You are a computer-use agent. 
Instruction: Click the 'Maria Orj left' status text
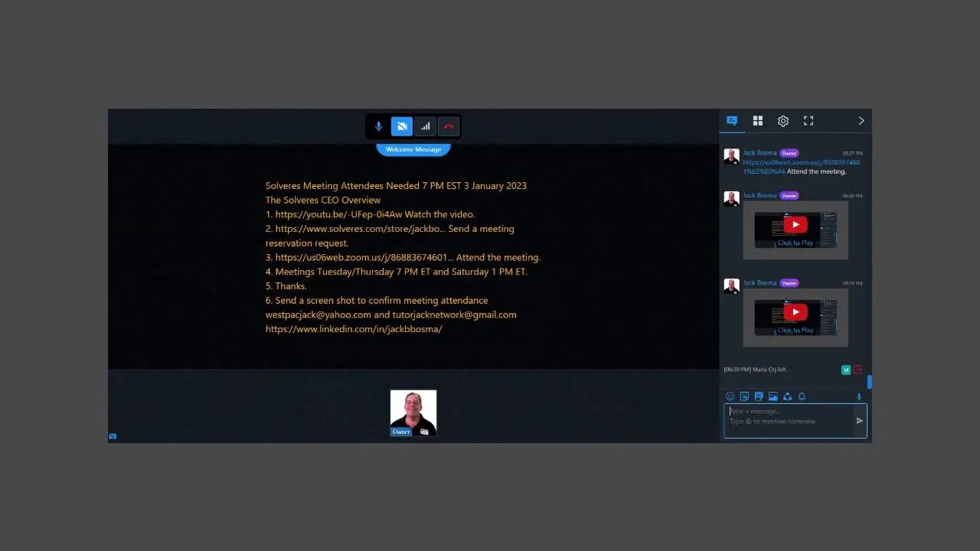tap(756, 370)
